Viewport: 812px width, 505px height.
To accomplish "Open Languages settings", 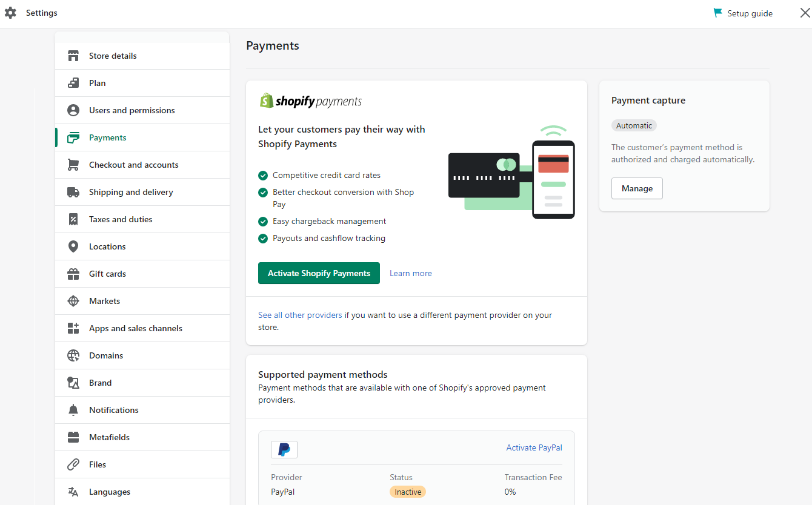I will (142, 492).
